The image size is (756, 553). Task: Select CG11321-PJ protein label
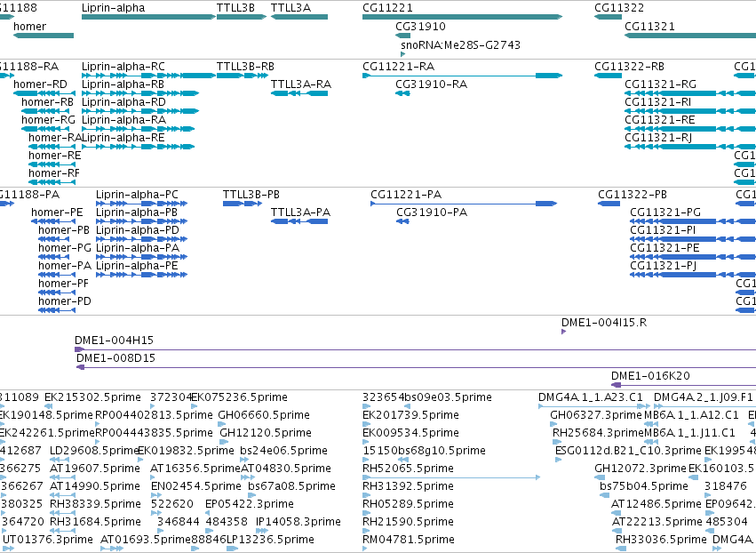coord(663,266)
